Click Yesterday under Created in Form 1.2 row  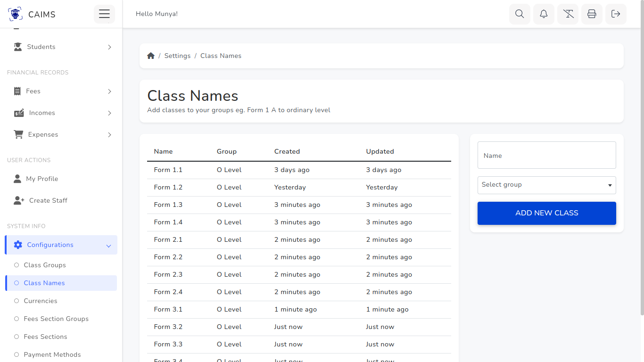[x=290, y=187]
